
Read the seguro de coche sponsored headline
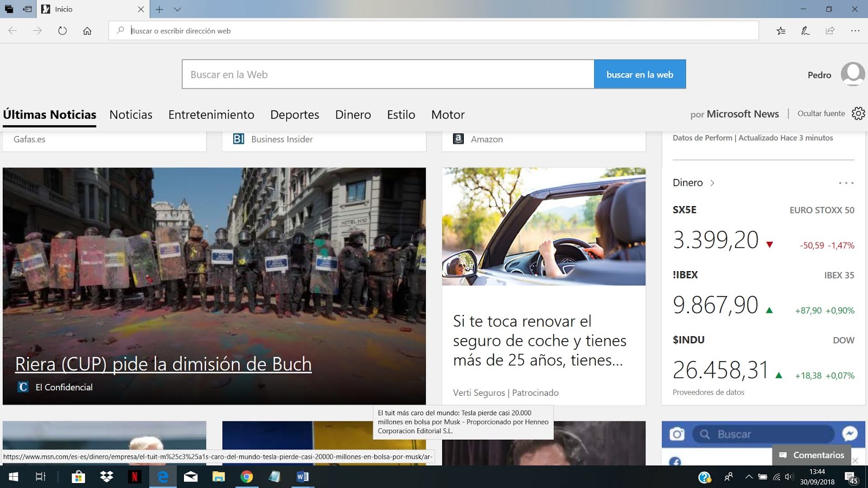(x=540, y=341)
